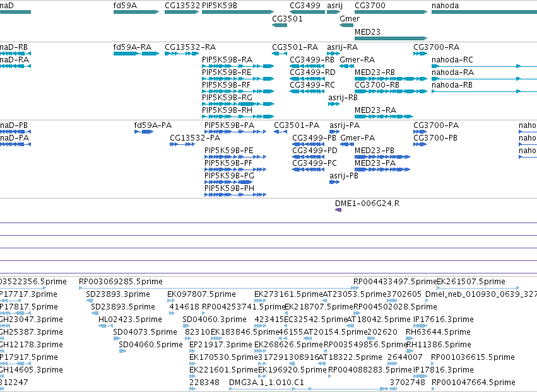Click the PIP5K59B-RF transcript label
Screen dimensions: 537x392
click(226, 85)
